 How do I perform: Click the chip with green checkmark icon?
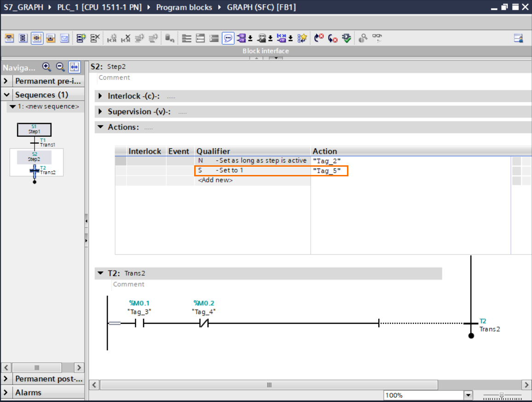(x=347, y=38)
